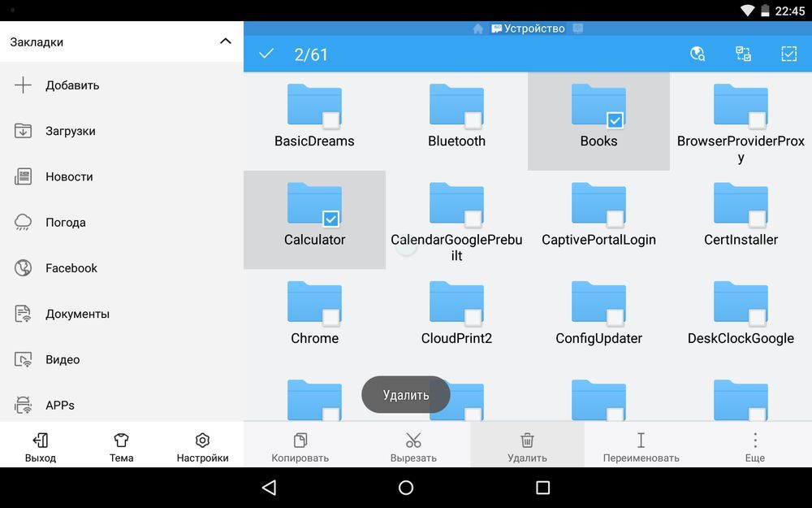Tap the invert selection icon in toolbar
Viewport: 812px width, 508px height.
[743, 54]
